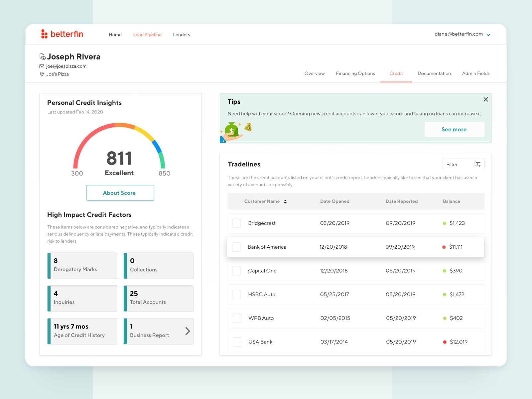Click the envelope icon next to joe@joespizza.com
The height and width of the screenshot is (399, 532).
click(x=42, y=66)
